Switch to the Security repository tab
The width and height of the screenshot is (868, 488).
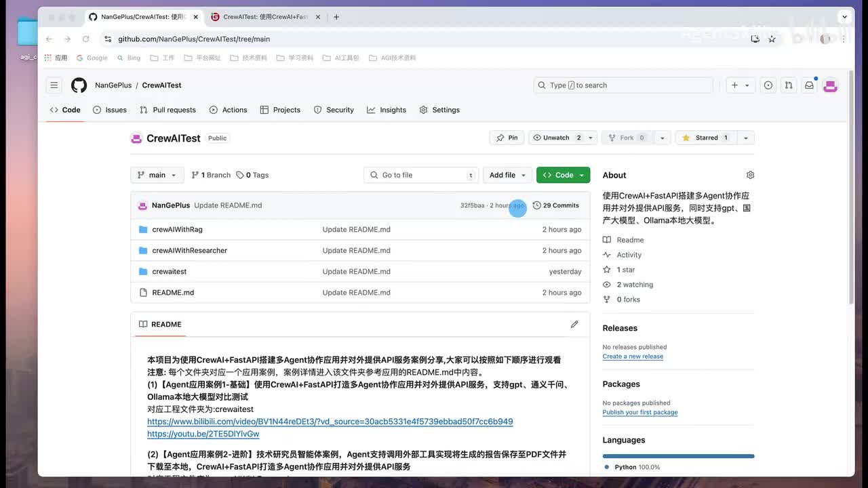pyautogui.click(x=334, y=110)
